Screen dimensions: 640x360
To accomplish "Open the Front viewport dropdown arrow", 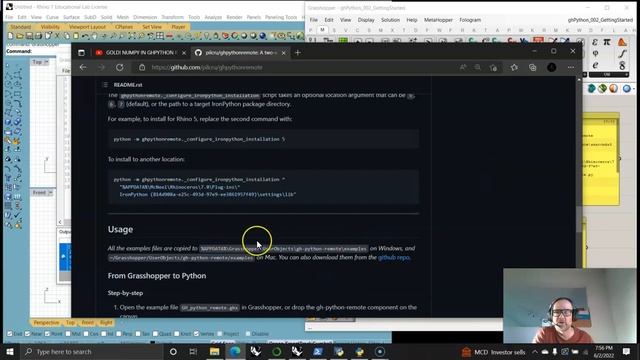I will click(50, 193).
